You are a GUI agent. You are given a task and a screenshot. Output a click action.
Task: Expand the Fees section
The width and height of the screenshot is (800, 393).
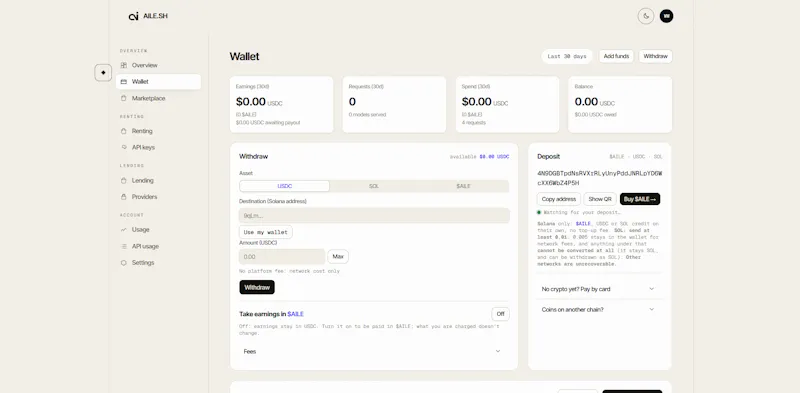tap(374, 351)
